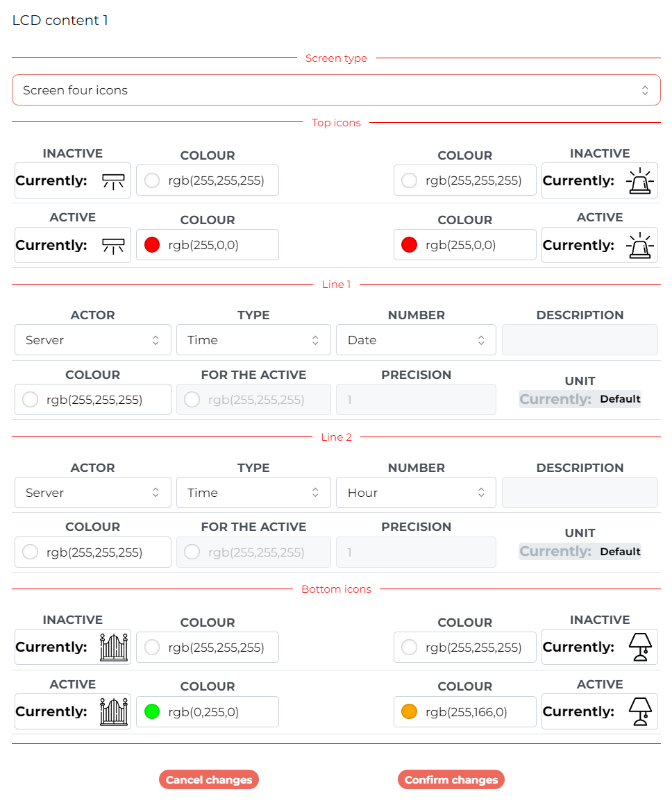This screenshot has width=672, height=803.
Task: Click the inactive table lamp icon
Action: tap(640, 648)
